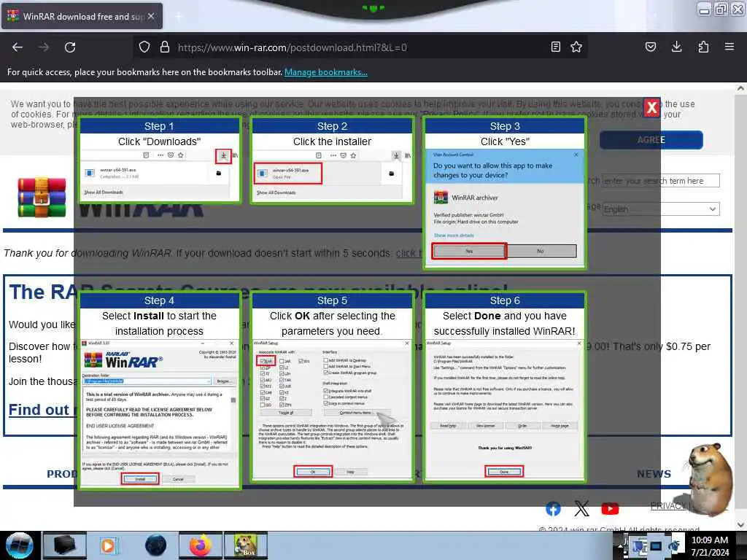The image size is (747, 560).
Task: Open WinRAR's Facebook page icon
Action: pos(553,509)
